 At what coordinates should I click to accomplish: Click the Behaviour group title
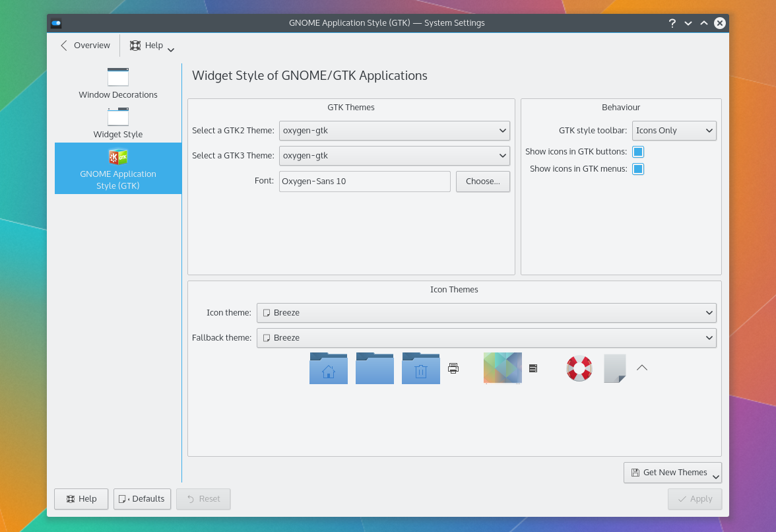[x=621, y=108]
